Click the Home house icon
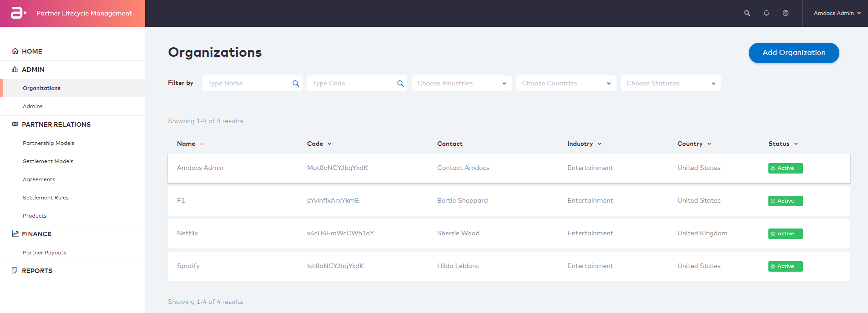 pyautogui.click(x=15, y=51)
